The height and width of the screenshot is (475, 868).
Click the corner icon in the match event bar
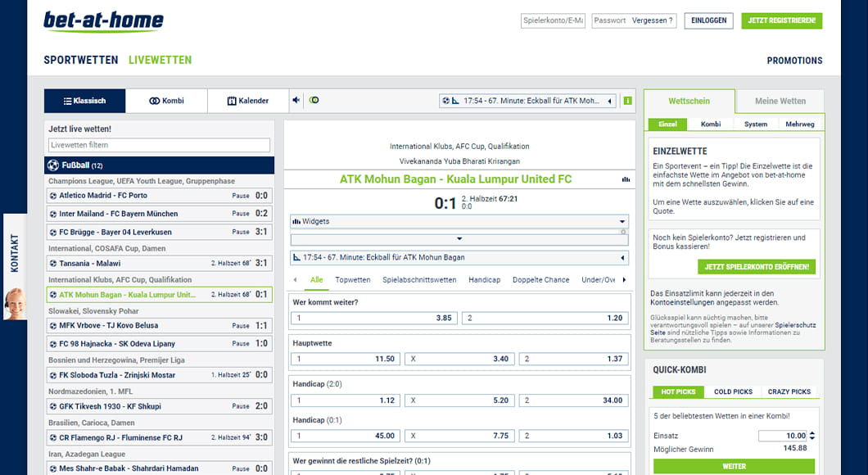point(296,257)
